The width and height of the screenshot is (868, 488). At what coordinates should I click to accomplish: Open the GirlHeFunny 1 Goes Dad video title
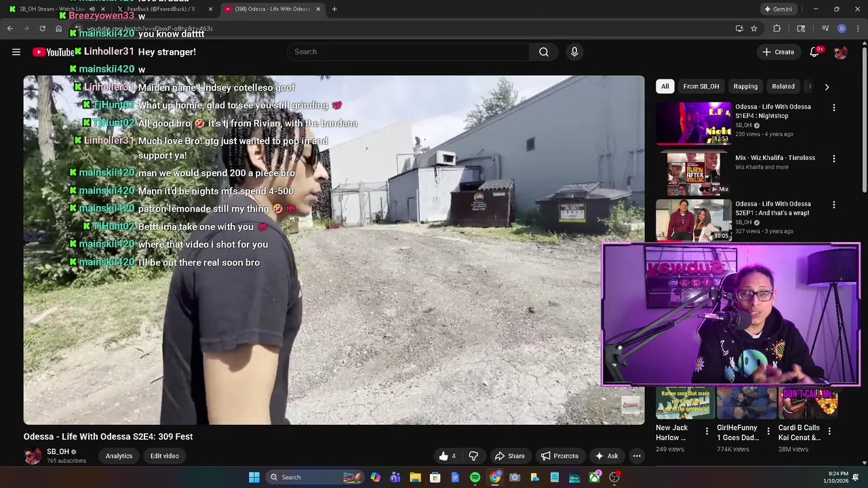point(738,432)
